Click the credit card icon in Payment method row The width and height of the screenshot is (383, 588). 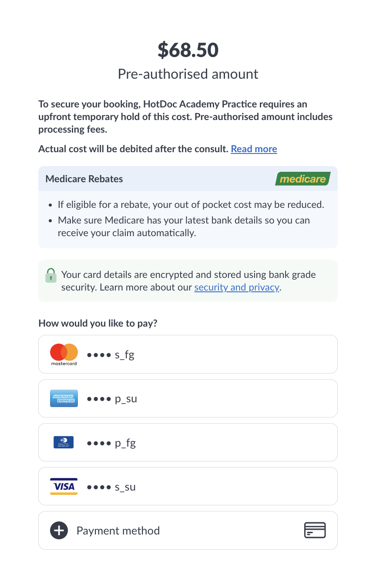(x=315, y=531)
